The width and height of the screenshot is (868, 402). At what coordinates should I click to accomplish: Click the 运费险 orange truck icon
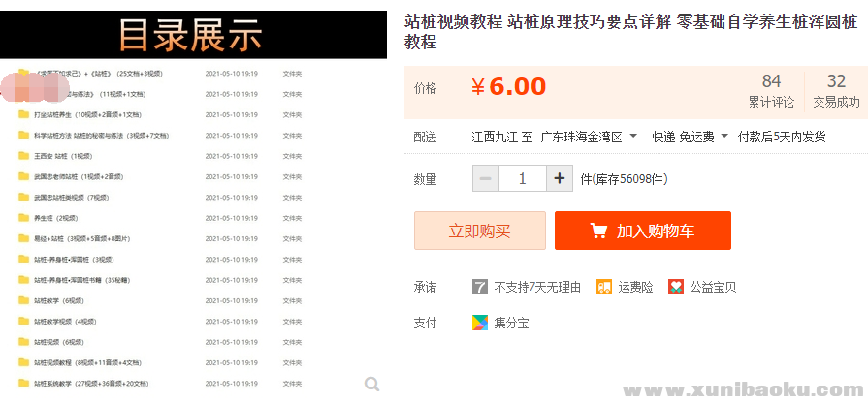pyautogui.click(x=604, y=287)
